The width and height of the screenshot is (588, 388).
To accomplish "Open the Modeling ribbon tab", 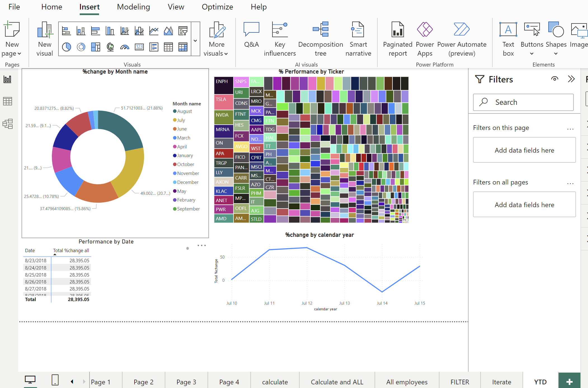I will [x=133, y=7].
